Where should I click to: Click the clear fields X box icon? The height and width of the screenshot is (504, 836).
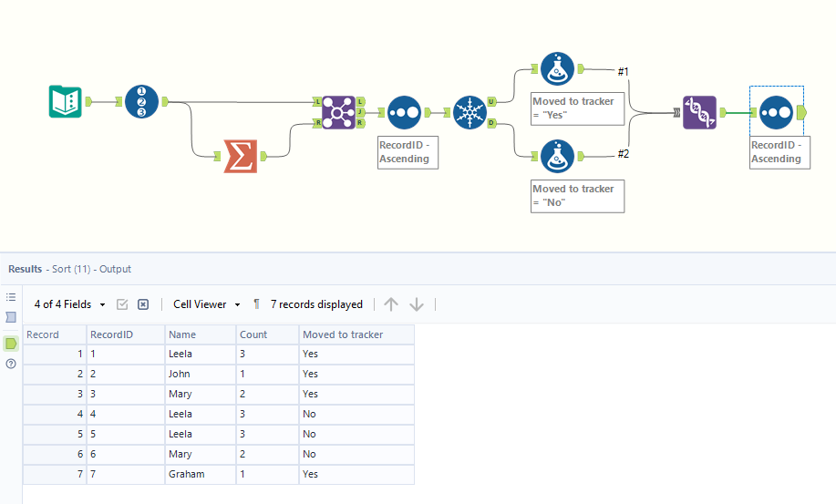pos(143,304)
